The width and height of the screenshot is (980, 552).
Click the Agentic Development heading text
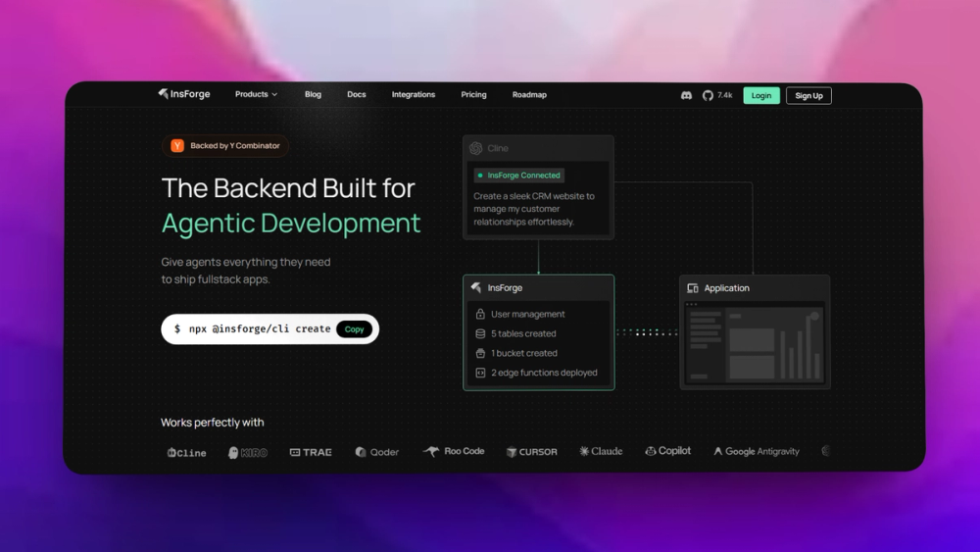pos(291,224)
